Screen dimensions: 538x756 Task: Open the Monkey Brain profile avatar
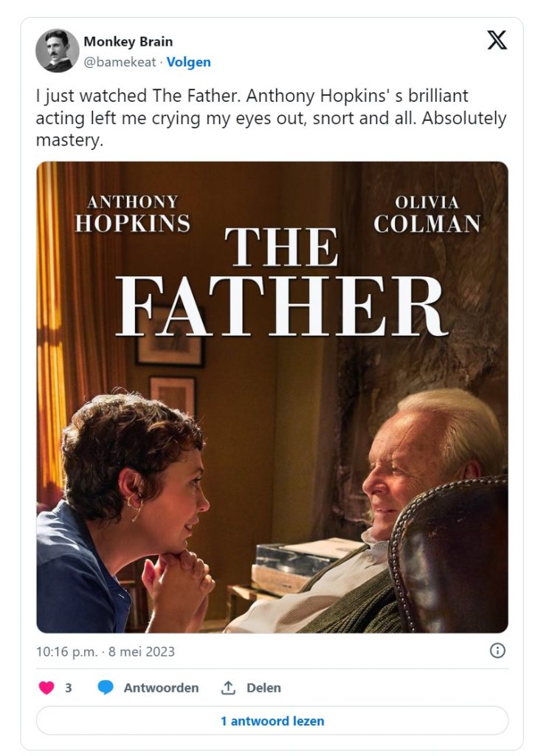click(x=57, y=51)
